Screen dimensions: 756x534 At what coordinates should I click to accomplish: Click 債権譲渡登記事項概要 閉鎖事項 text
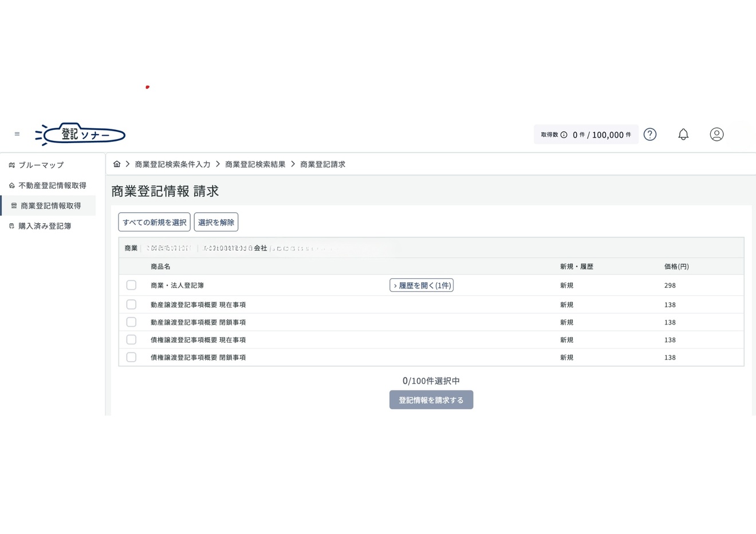pos(198,358)
